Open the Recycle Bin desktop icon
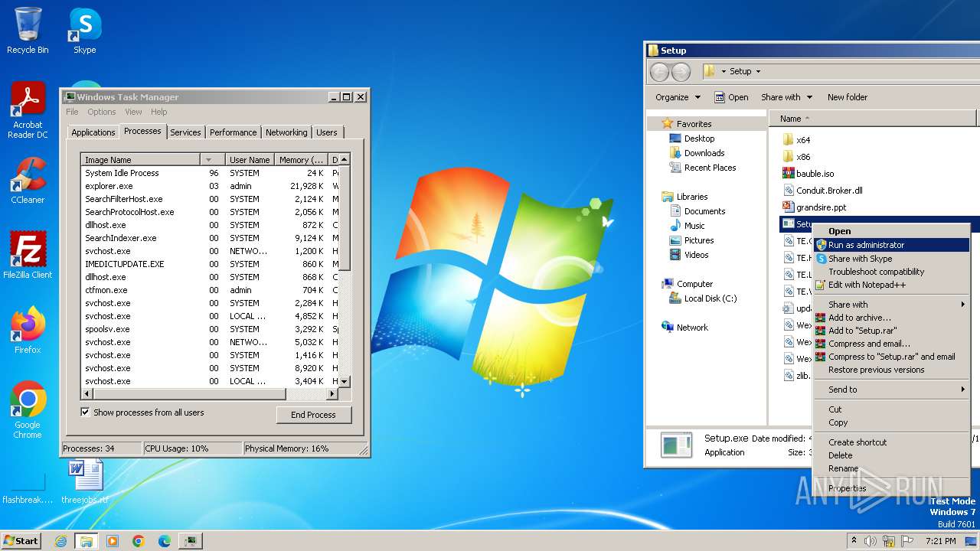 (28, 31)
